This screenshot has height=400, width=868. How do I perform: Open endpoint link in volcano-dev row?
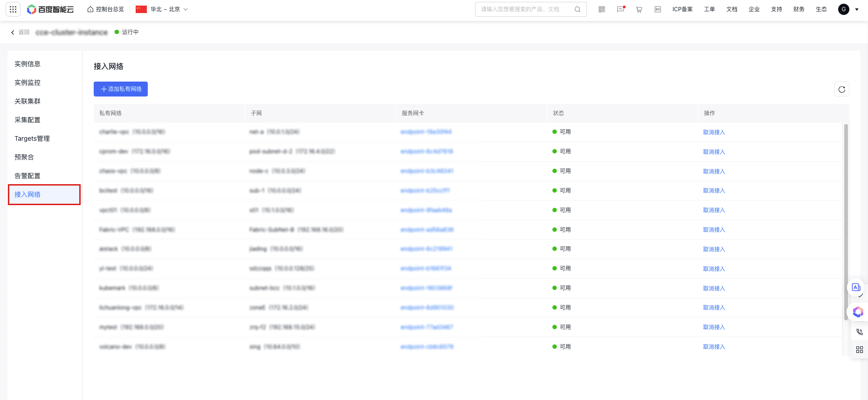(x=427, y=347)
